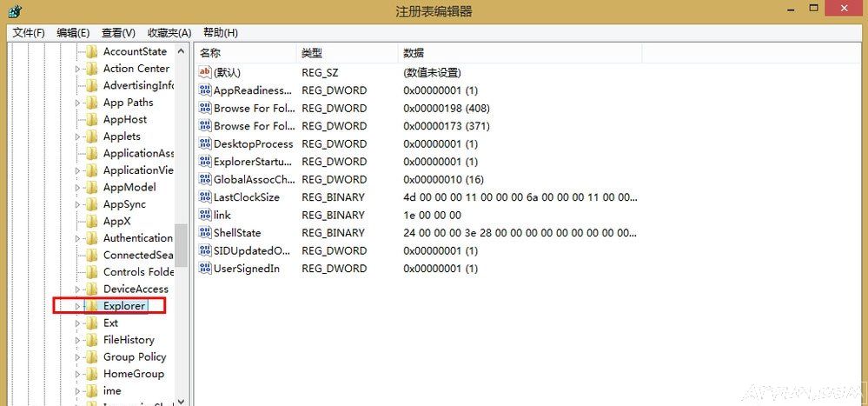
Task: Click the AdvertisingInfo folder icon
Action: pos(91,86)
